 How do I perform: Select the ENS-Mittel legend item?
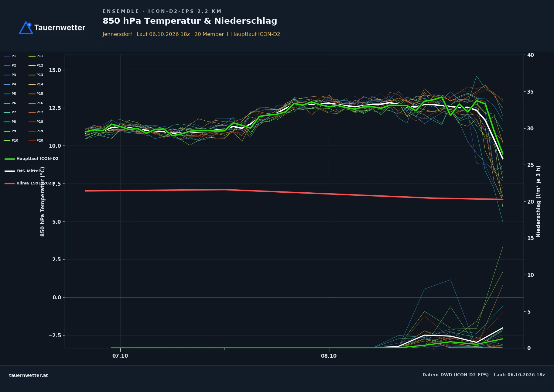(22, 171)
